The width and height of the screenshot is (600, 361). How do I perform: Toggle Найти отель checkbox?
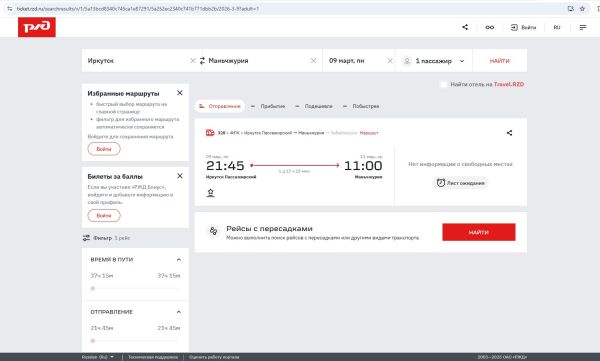pos(443,84)
